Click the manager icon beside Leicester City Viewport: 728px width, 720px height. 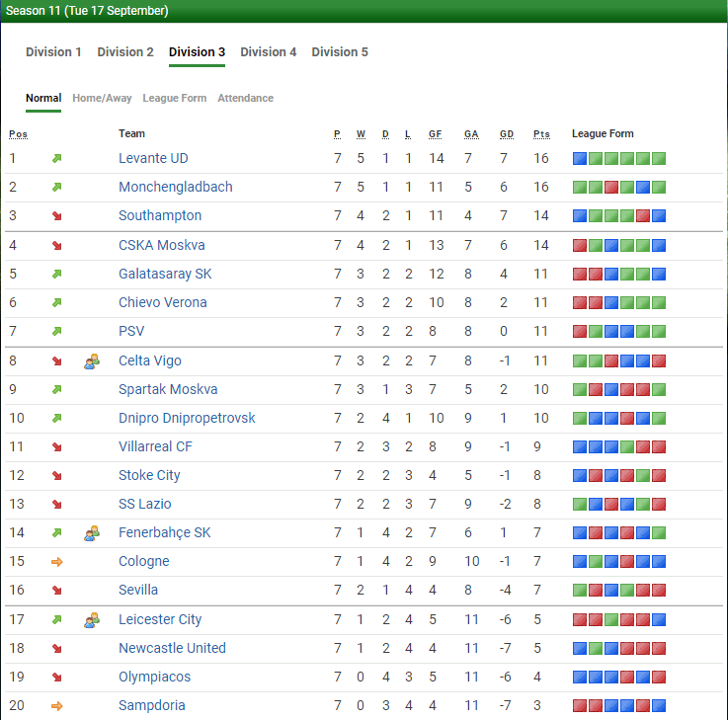92,620
